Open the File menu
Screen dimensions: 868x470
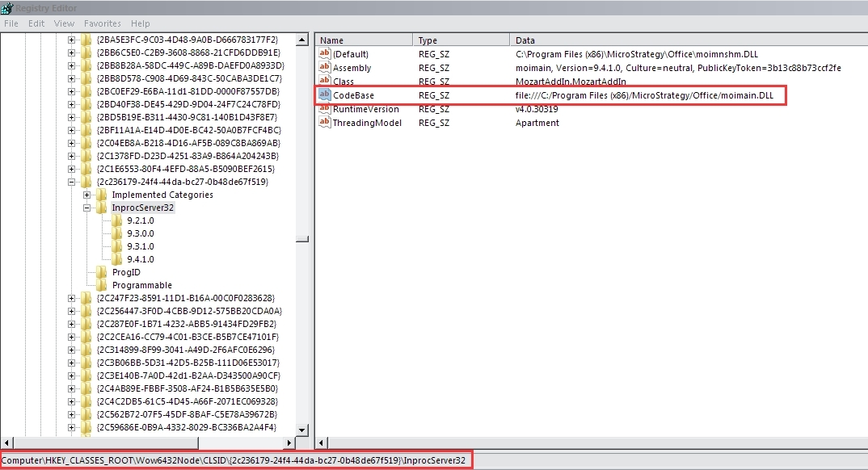click(11, 23)
